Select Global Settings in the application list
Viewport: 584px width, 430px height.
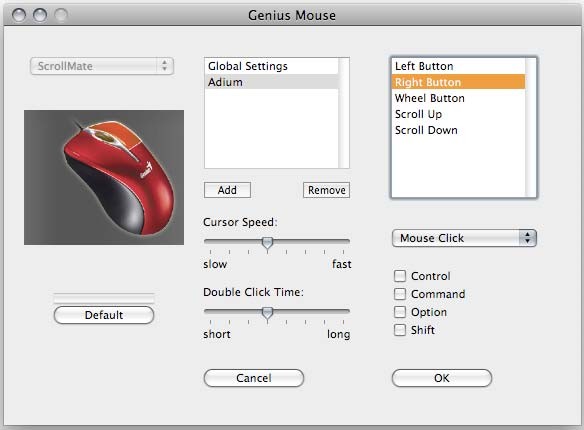point(272,66)
